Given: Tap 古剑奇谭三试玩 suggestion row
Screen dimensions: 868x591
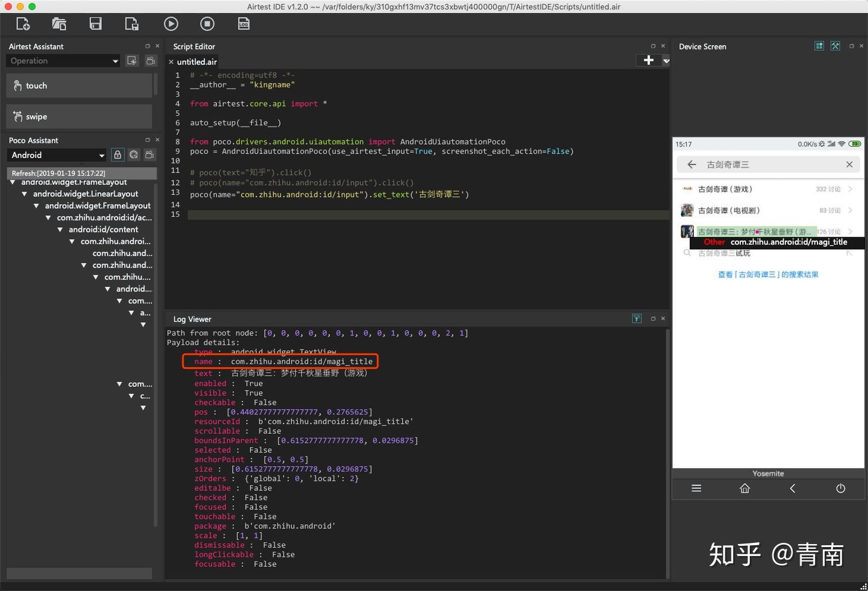Looking at the screenshot, I should coord(768,253).
